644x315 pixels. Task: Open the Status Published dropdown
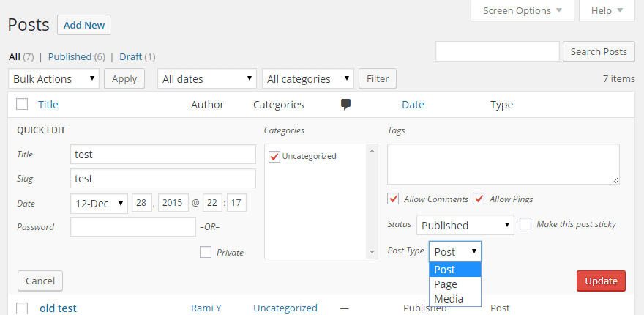[x=465, y=225]
